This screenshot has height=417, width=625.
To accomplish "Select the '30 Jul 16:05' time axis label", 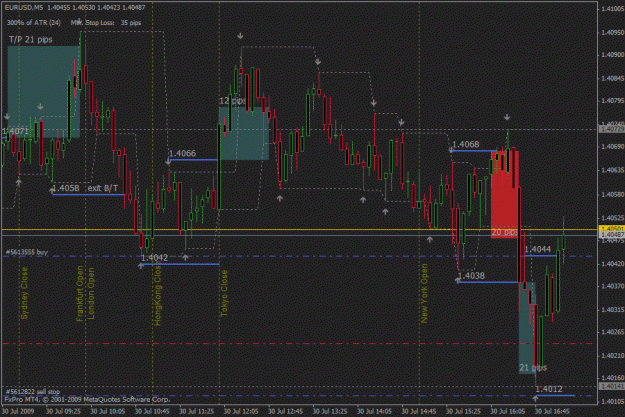I will tap(507, 411).
